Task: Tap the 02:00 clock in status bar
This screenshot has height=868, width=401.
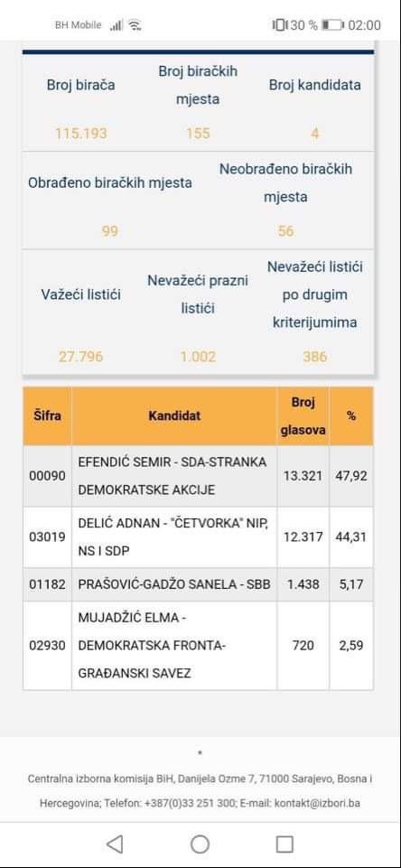Action: pos(365,25)
